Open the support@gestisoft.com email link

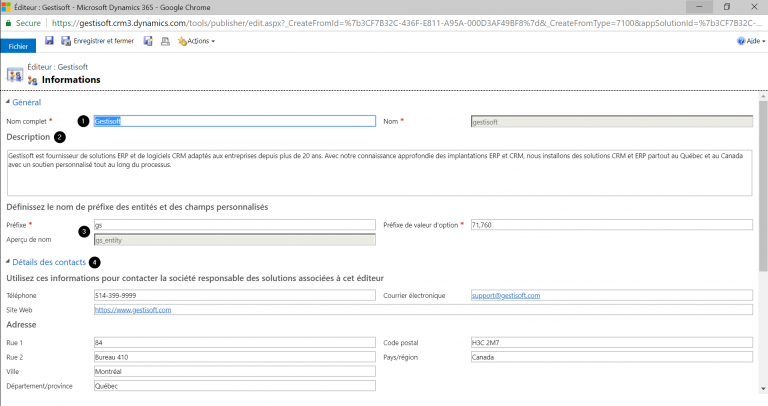point(505,295)
